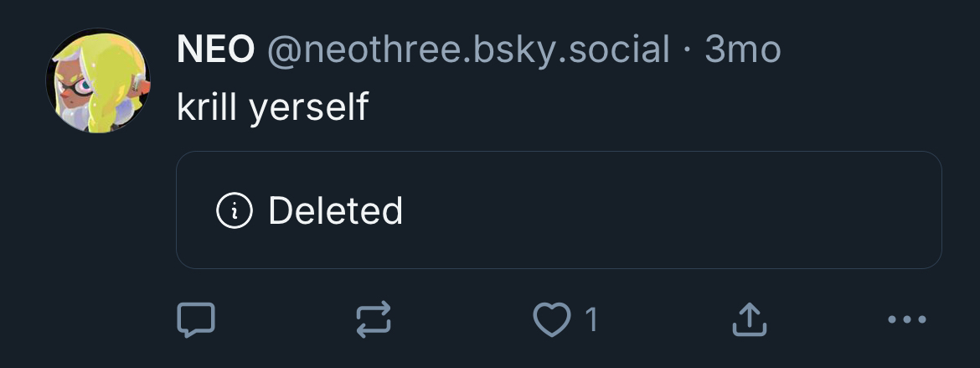Screen dimensions: 980x368
Task: Open NEO's profile avatar picture
Action: coord(97,80)
